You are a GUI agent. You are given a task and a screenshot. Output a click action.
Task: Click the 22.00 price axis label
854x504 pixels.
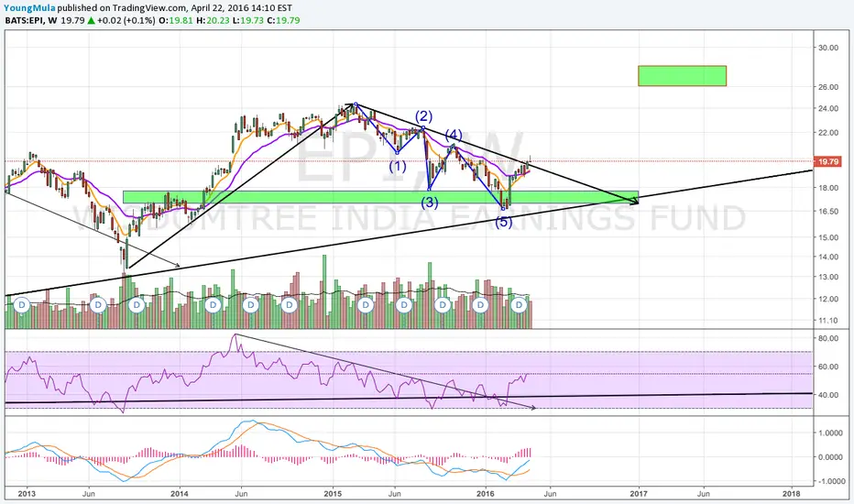pyautogui.click(x=827, y=132)
